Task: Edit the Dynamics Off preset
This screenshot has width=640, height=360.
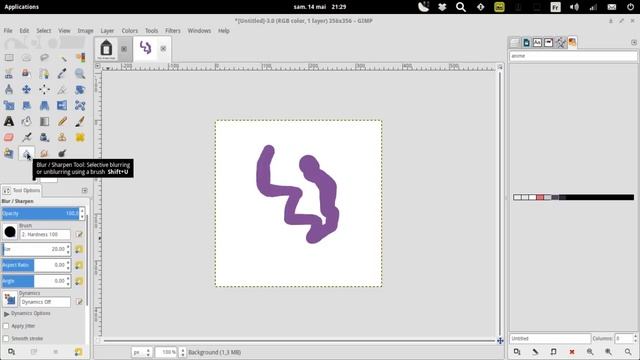Action: tap(79, 302)
